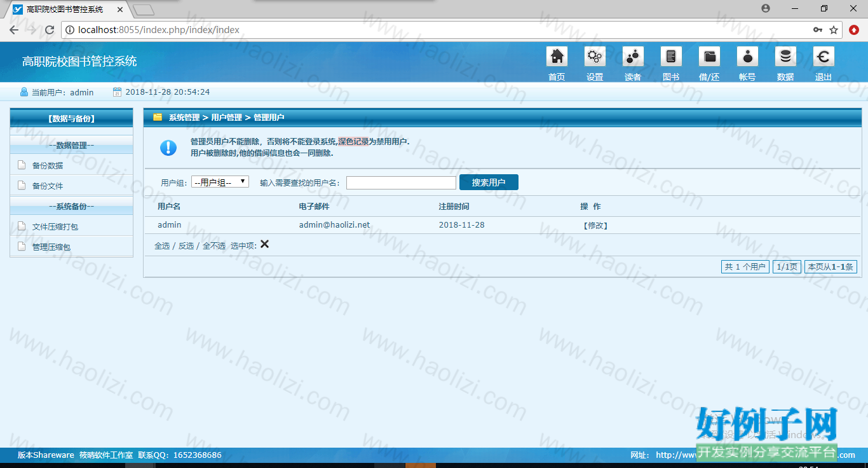This screenshot has width=868, height=468.
Task: Click the saved password key icon
Action: click(818, 30)
